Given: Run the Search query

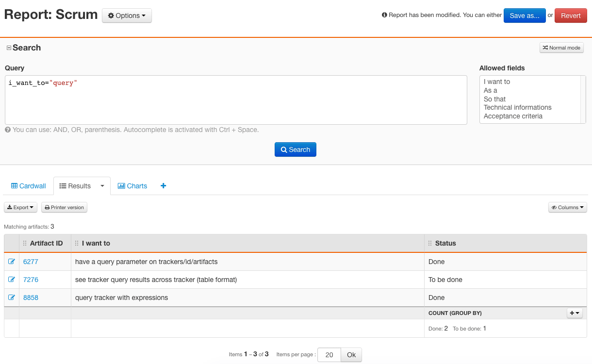Looking at the screenshot, I should point(295,149).
